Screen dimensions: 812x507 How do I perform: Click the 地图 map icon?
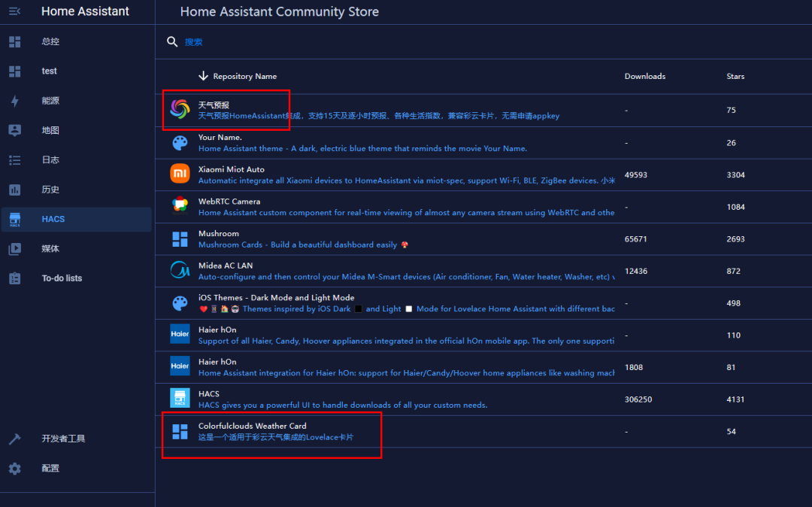(14, 130)
